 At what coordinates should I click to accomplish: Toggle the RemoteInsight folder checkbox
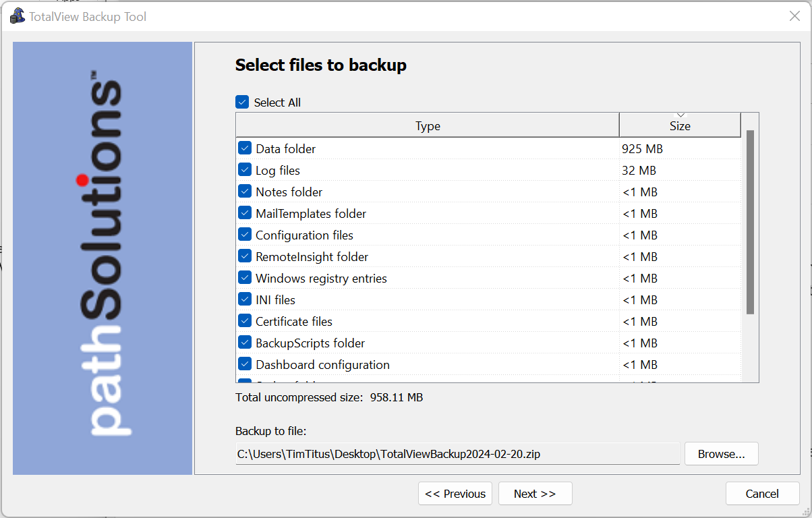click(x=245, y=256)
